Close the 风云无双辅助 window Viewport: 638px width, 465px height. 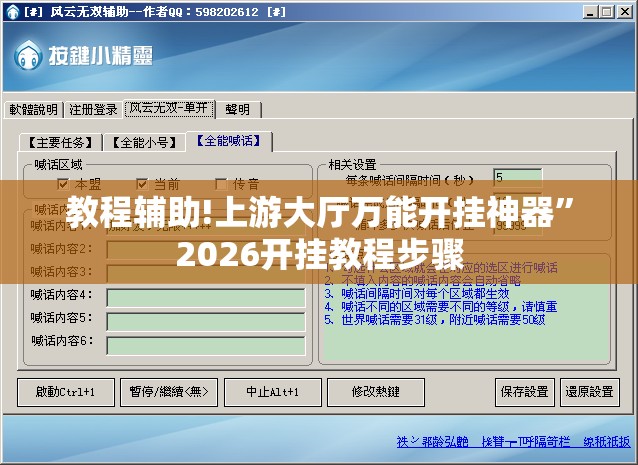(x=625, y=12)
